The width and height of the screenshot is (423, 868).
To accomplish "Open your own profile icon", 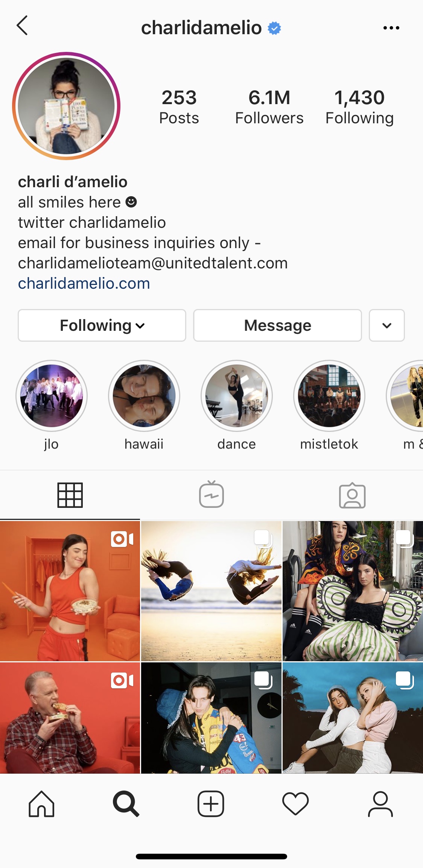I will pos(380,804).
